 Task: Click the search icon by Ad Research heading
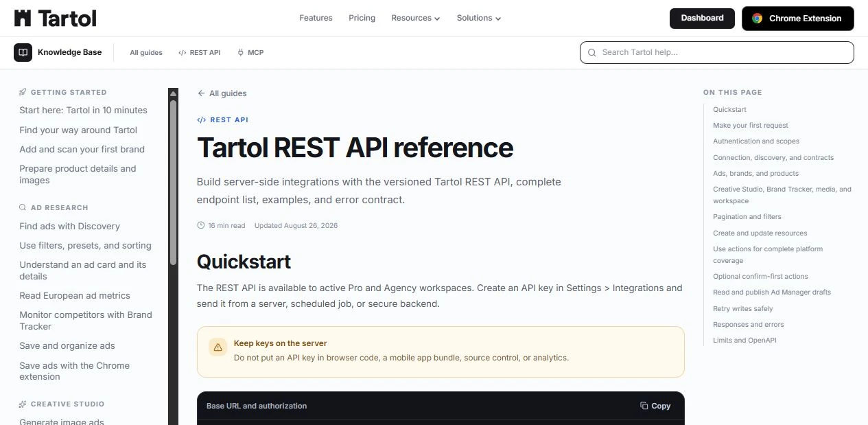pyautogui.click(x=23, y=207)
